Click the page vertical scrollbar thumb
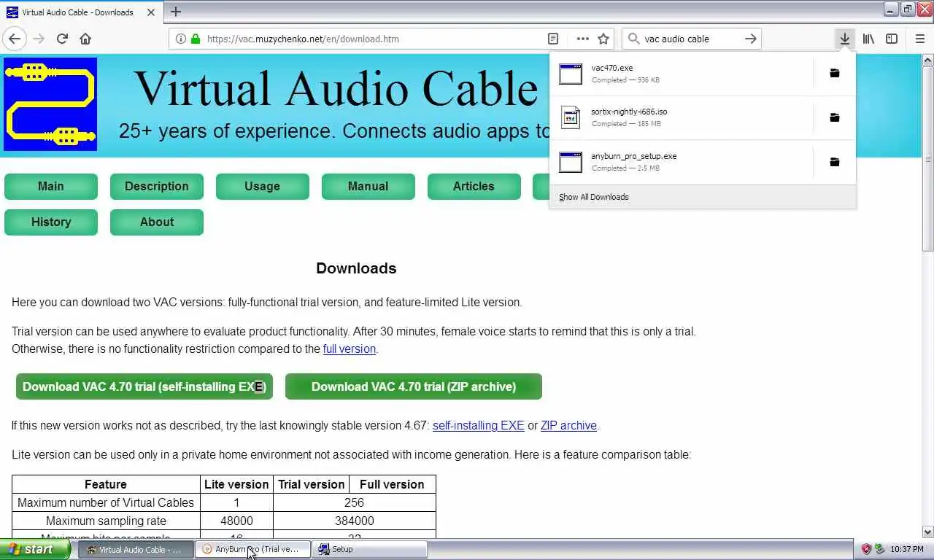This screenshot has height=560, width=934. (x=927, y=157)
